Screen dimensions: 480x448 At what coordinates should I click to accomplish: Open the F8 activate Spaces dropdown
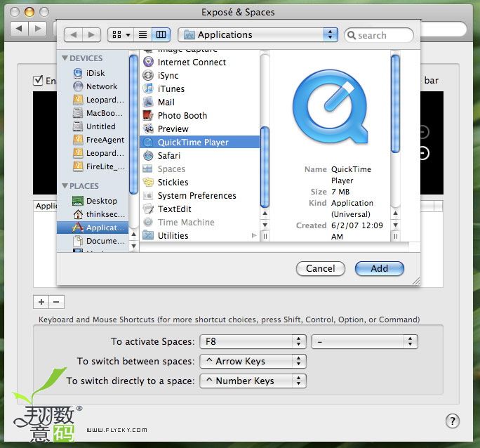(253, 341)
